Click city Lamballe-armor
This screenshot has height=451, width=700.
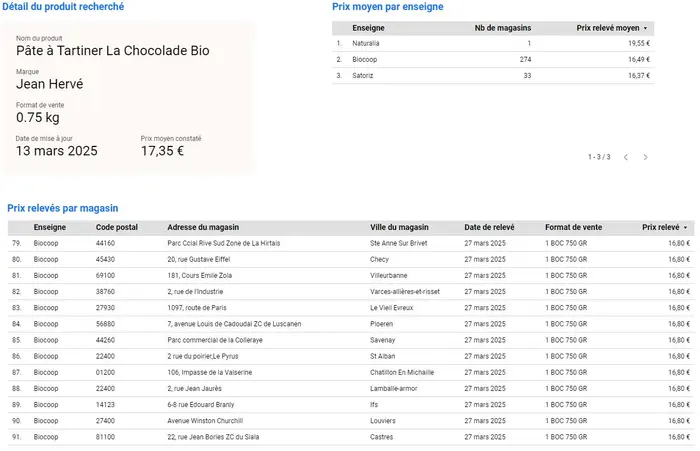tap(394, 388)
